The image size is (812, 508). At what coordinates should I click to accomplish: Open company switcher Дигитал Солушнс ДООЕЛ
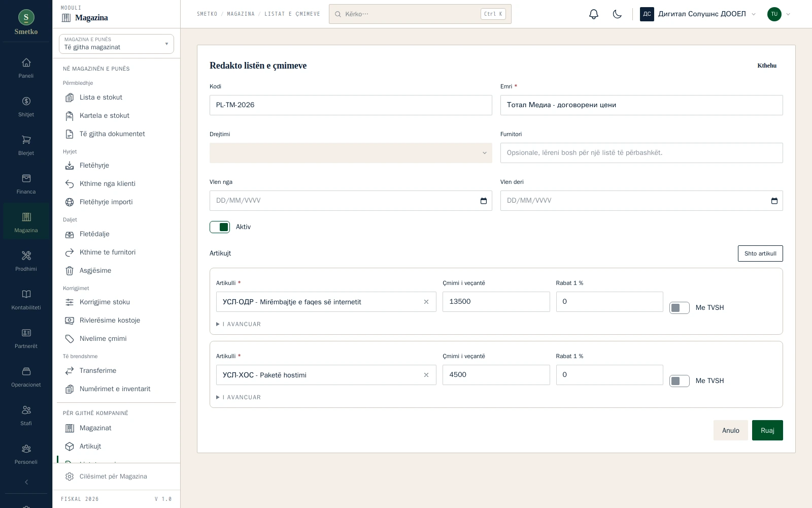point(698,14)
